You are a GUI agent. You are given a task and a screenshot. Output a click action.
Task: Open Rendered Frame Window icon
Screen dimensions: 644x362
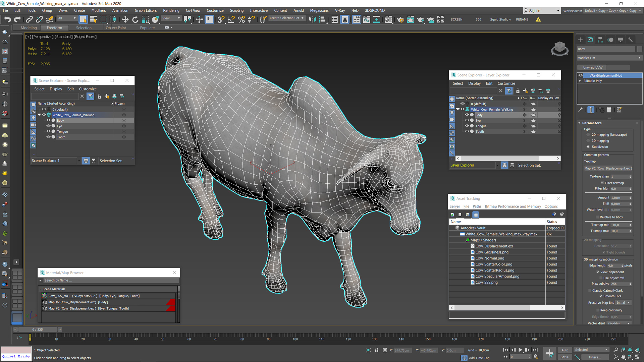(410, 19)
